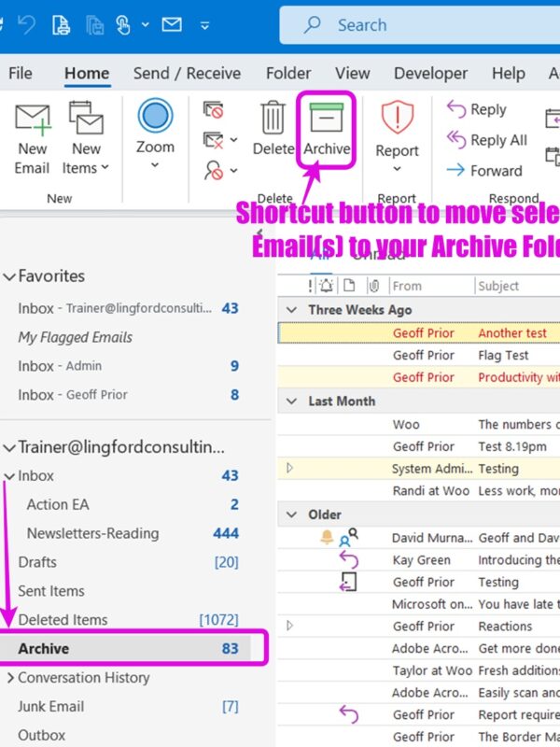
Task: Collapse the Favorites section
Action: tap(9, 276)
